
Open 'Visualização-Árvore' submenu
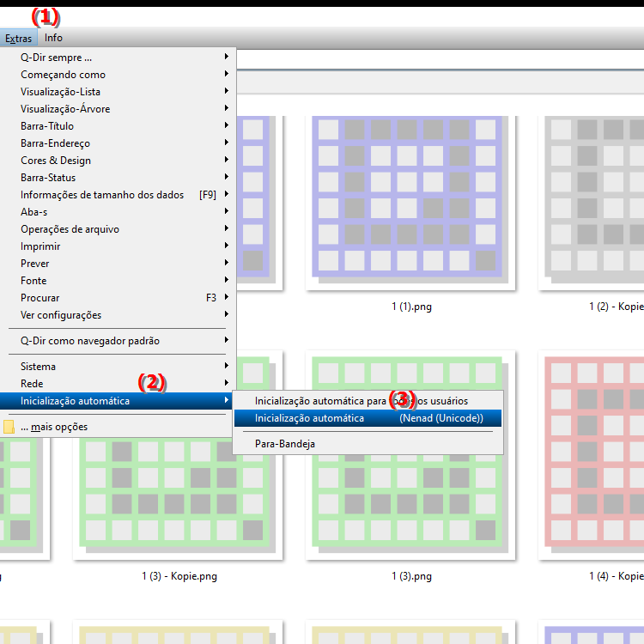[118, 109]
